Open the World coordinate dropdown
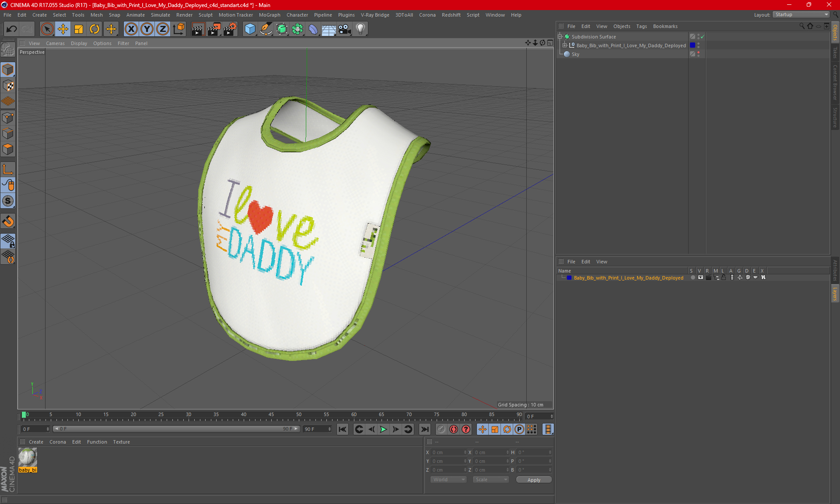This screenshot has width=840, height=504. tap(448, 479)
